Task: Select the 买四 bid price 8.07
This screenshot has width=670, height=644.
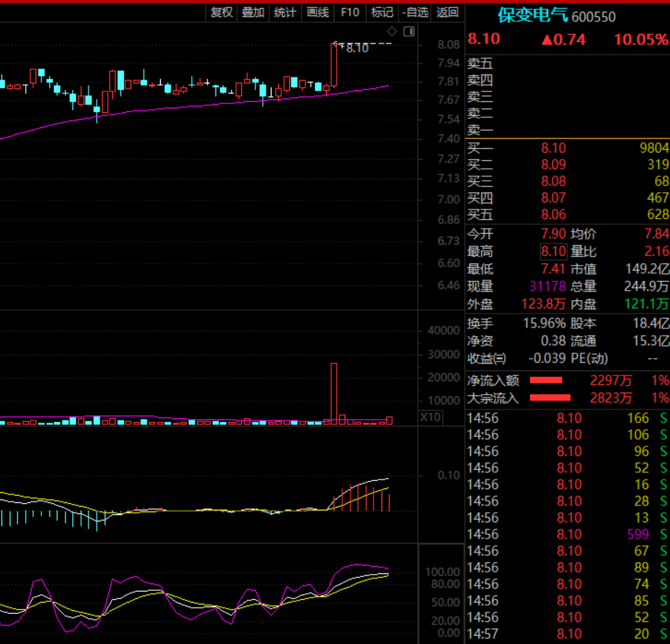Action: point(553,198)
